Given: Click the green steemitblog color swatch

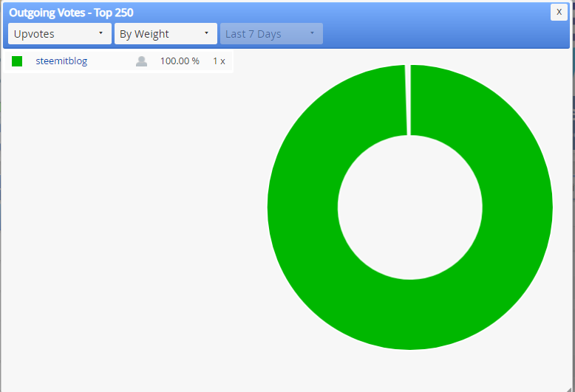Looking at the screenshot, I should pos(17,61).
